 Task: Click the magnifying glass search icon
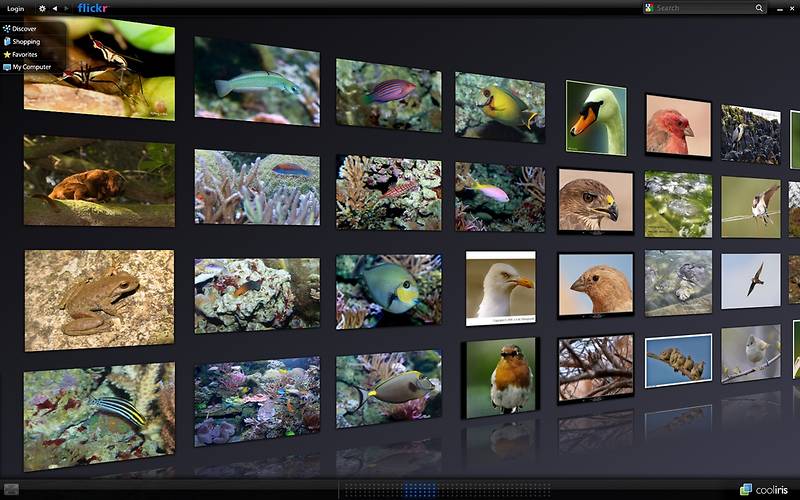760,8
